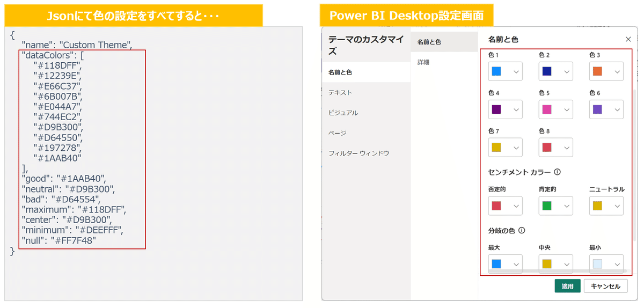This screenshot has width=644, height=308.
Task: Click the "#12239E" code line
Action: 58,75
